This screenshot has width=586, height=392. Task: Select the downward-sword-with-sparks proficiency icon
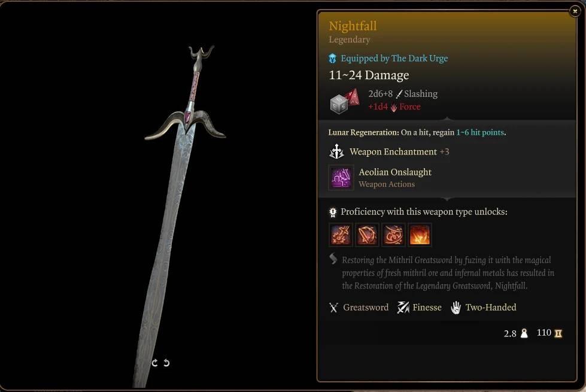[341, 235]
